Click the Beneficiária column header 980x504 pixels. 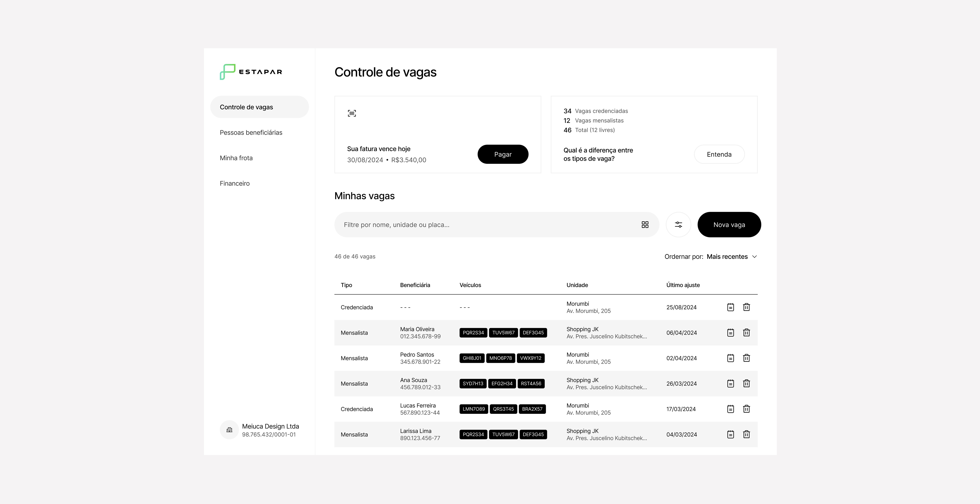[415, 285]
